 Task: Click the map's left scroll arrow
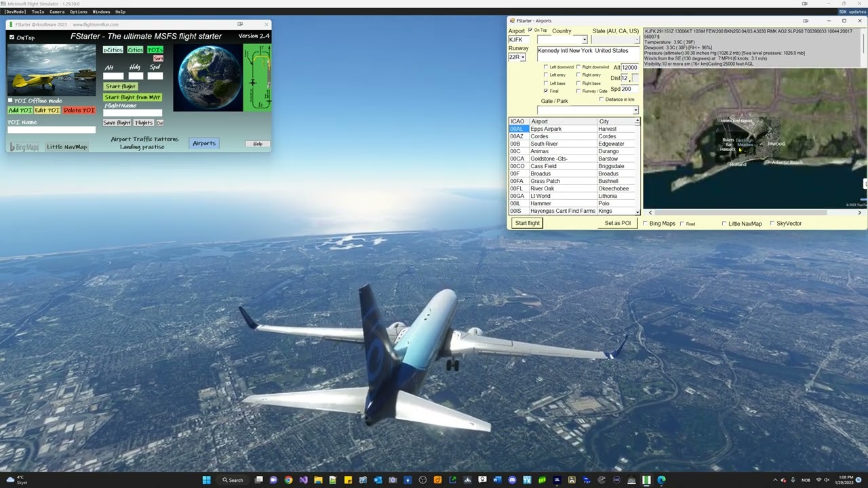(x=650, y=213)
